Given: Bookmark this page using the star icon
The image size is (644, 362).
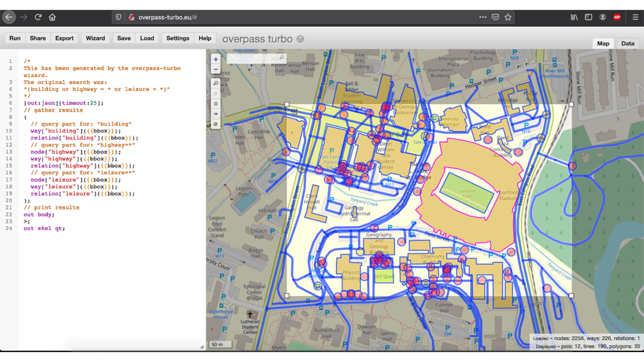Looking at the screenshot, I should click(508, 17).
